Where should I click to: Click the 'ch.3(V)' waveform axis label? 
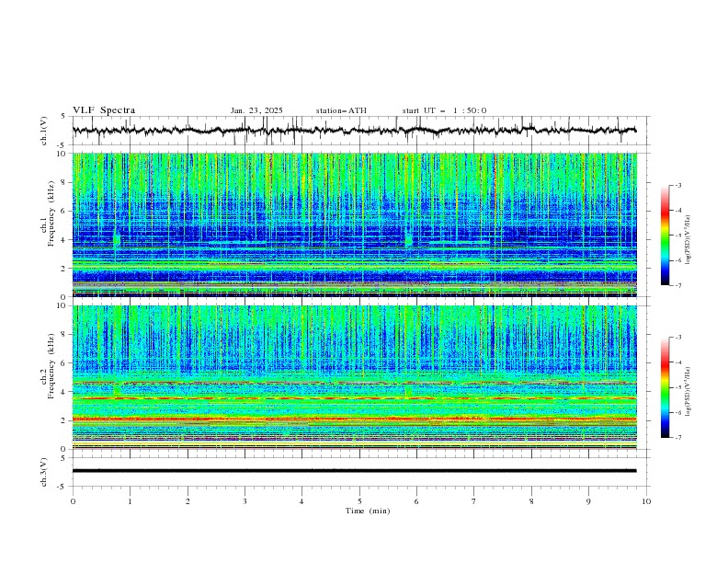(44, 472)
